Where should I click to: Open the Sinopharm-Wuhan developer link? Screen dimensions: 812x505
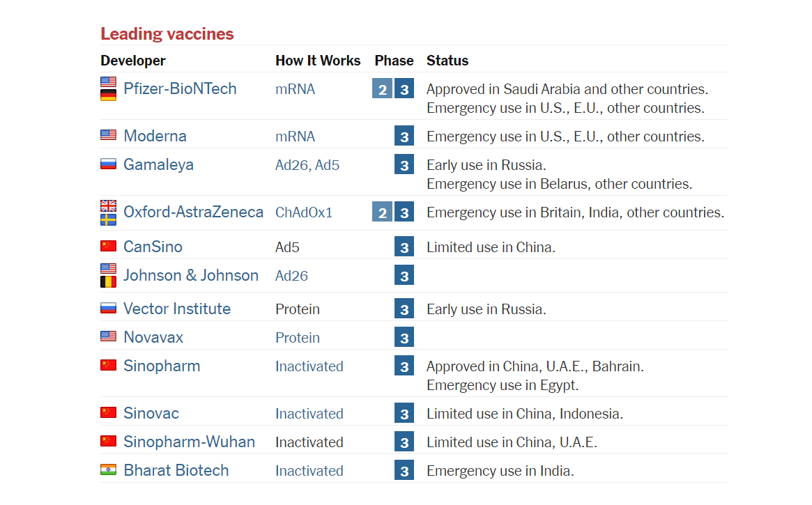coord(189,442)
